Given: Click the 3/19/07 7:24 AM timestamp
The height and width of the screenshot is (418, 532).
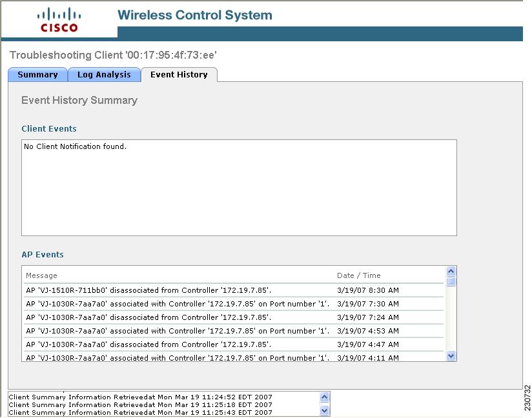Looking at the screenshot, I should [368, 317].
